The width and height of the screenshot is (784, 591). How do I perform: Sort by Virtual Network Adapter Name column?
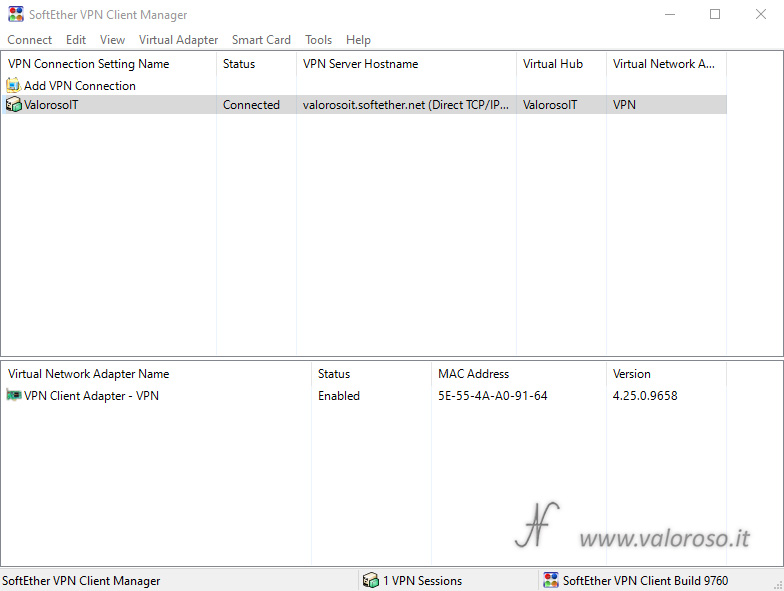[x=156, y=374]
